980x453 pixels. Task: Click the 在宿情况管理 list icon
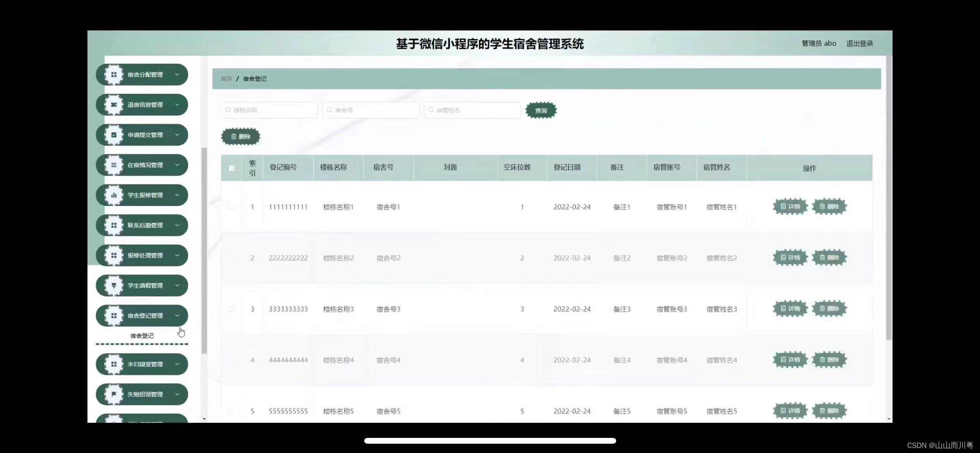click(x=114, y=165)
